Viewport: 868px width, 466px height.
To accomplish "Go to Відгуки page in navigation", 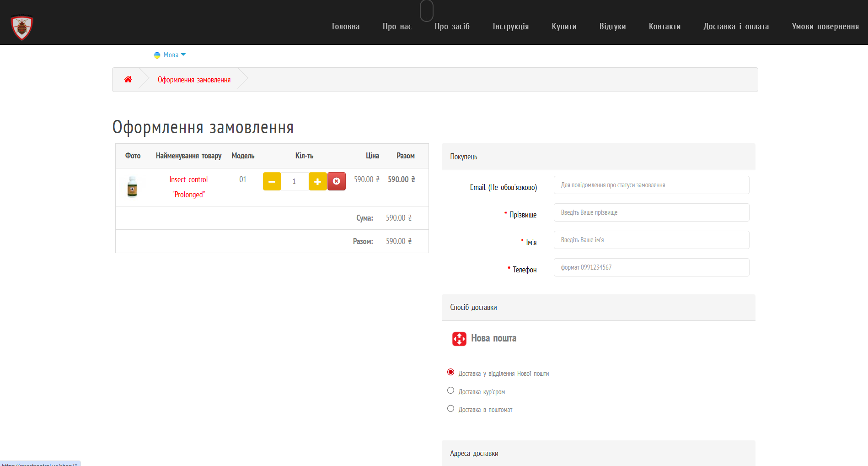I will click(612, 27).
